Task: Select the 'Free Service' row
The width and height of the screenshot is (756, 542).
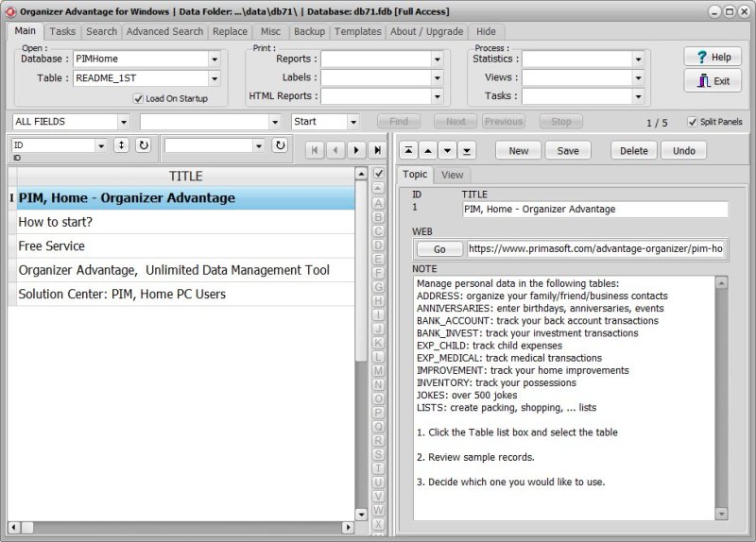Action: pos(185,246)
